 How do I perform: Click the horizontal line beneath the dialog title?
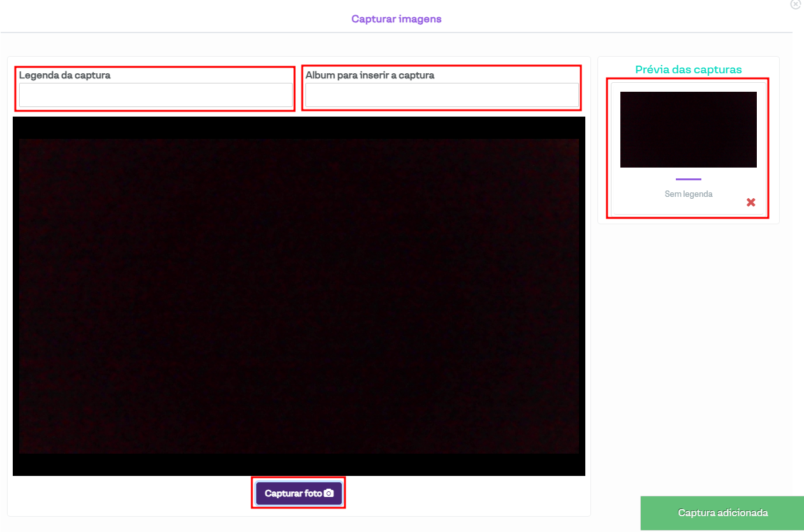click(x=396, y=32)
